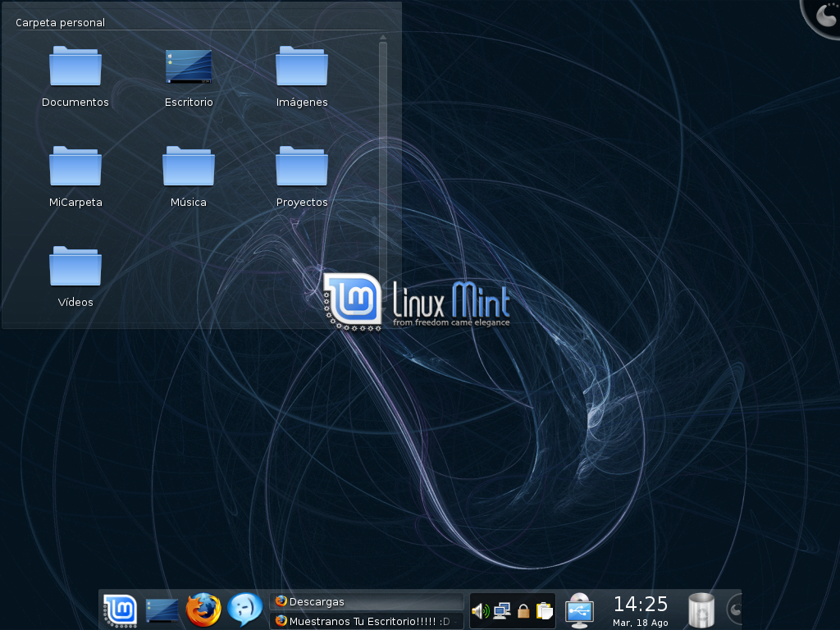Open the Vídeos folder
This screenshot has width=840, height=630.
click(75, 276)
